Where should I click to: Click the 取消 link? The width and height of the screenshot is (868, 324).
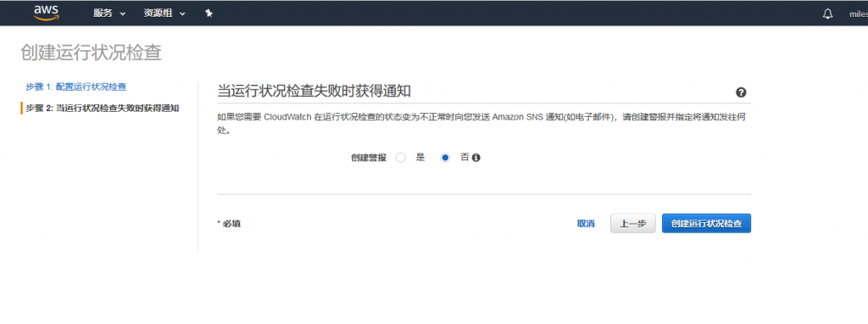[x=586, y=224]
